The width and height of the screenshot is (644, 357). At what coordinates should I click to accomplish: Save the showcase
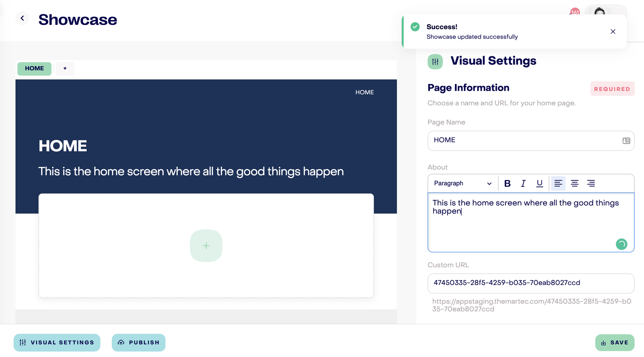tap(615, 343)
